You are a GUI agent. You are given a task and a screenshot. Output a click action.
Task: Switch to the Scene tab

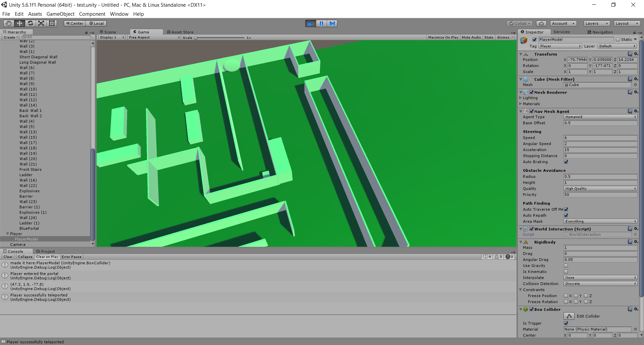pyautogui.click(x=108, y=32)
